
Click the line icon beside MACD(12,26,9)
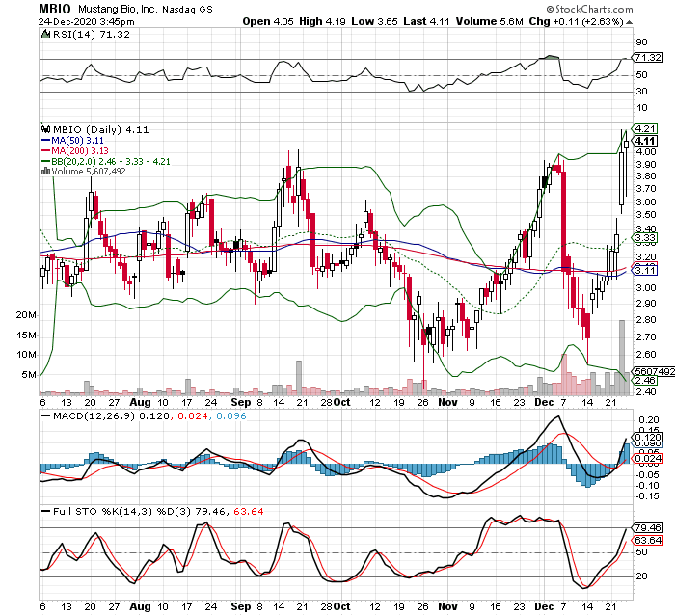[43, 415]
